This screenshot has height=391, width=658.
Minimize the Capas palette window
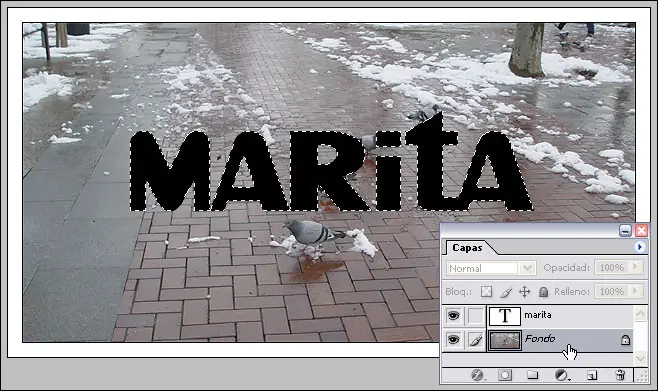point(625,230)
